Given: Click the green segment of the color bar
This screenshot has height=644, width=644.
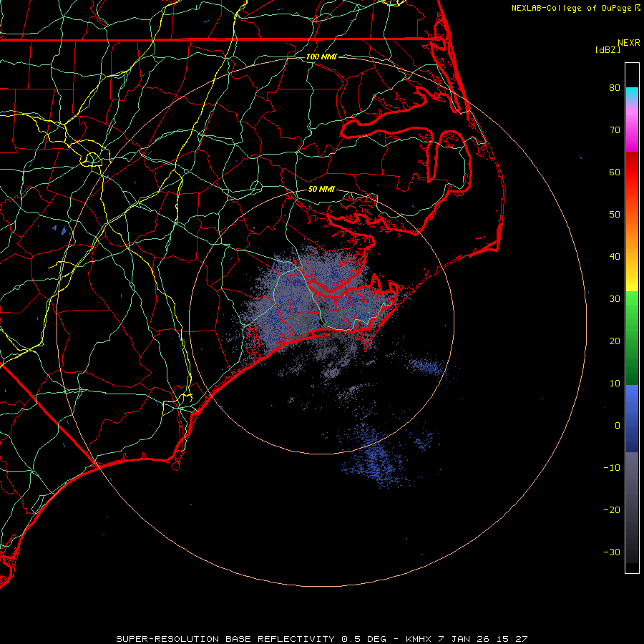Looking at the screenshot, I should (x=632, y=337).
